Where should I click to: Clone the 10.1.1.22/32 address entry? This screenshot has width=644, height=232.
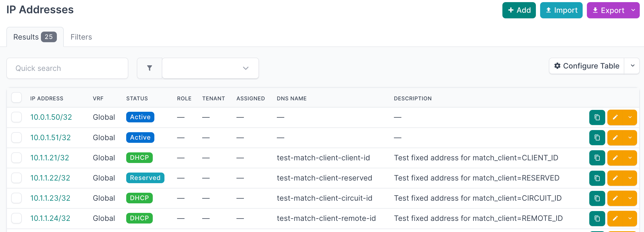[x=597, y=178]
